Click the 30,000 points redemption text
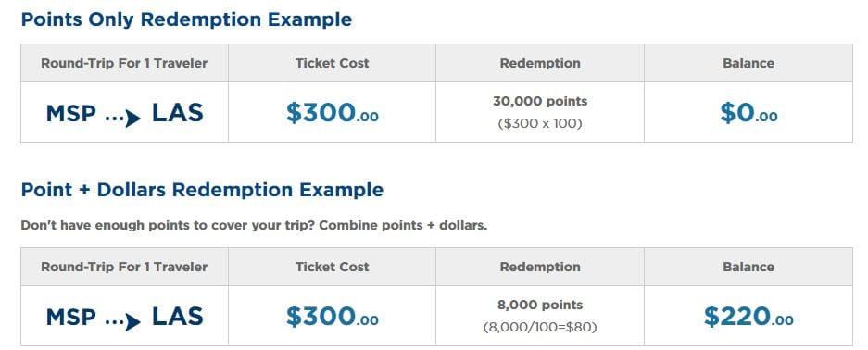 540,102
